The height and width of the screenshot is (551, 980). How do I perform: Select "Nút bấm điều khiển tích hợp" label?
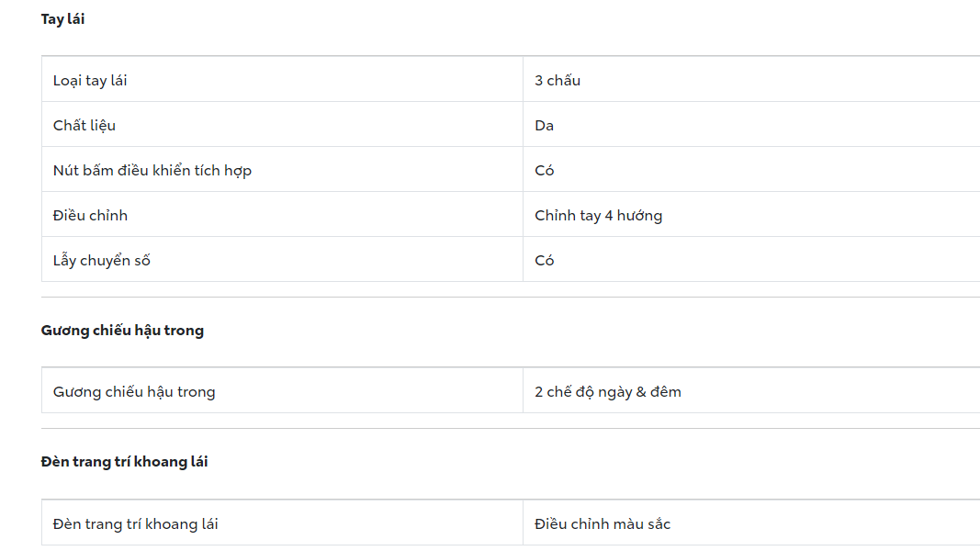pyautogui.click(x=152, y=170)
